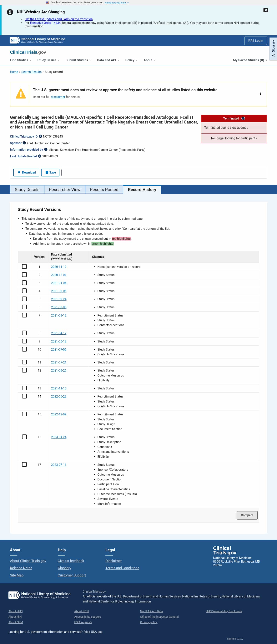
Task: Tick version 16 checkbox dated 2023-01-24
Action: pos(24,437)
